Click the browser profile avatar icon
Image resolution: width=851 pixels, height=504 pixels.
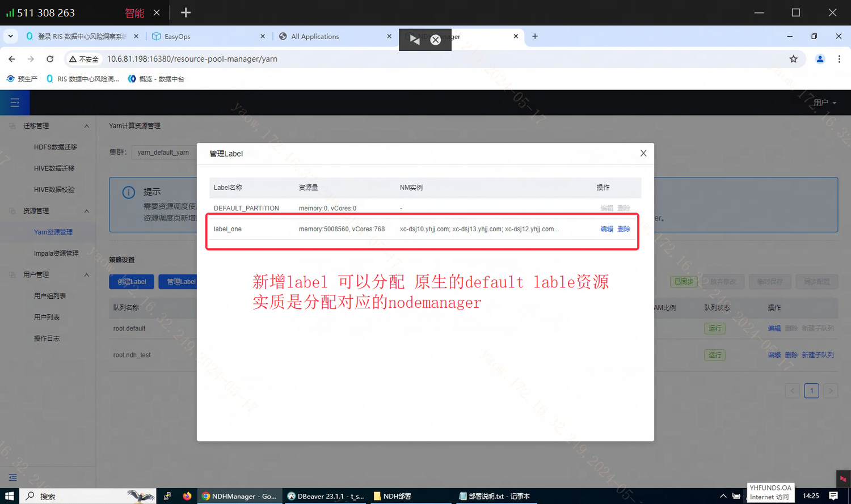click(819, 58)
